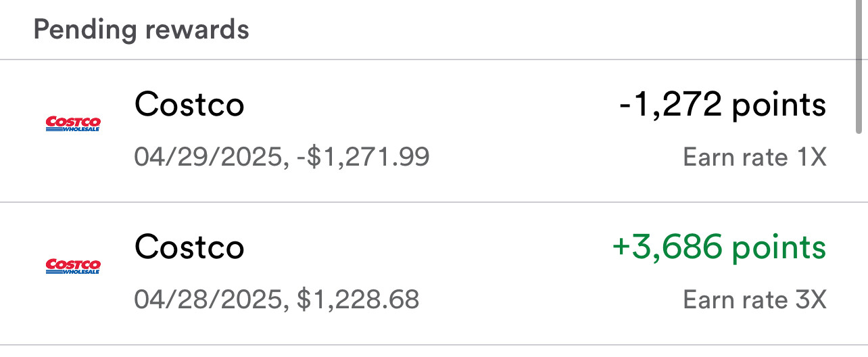
Task: Click the Costco logo beside the +3,686 points entry
Action: pyautogui.click(x=73, y=266)
